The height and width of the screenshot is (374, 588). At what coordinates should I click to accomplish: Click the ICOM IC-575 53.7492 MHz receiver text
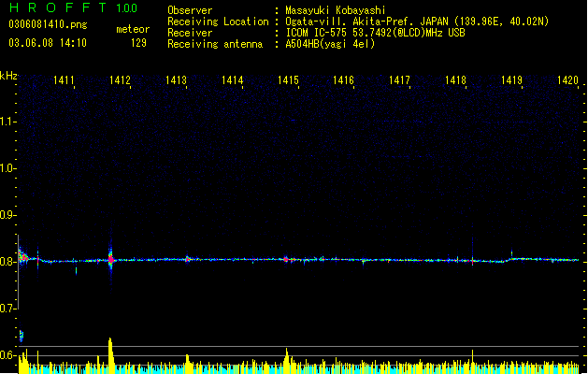(376, 33)
